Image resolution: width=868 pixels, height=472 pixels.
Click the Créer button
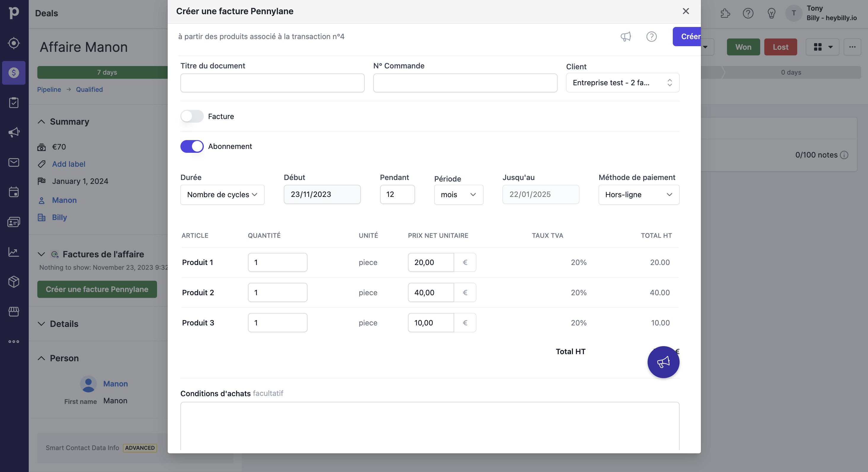(687, 36)
